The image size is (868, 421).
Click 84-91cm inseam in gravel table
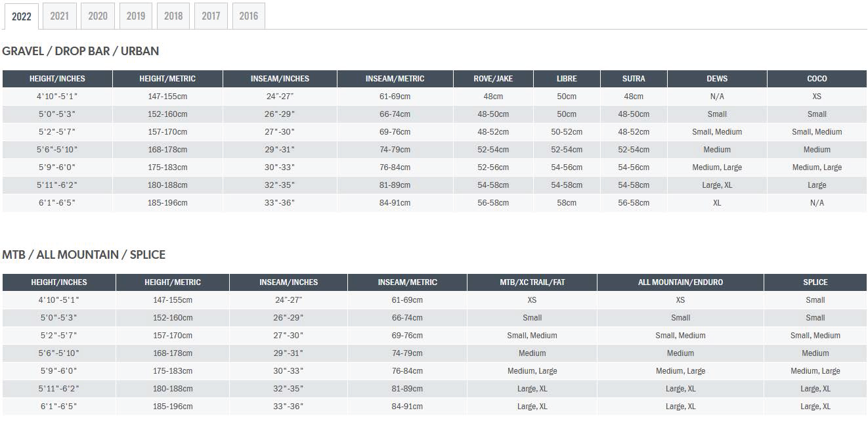[395, 203]
